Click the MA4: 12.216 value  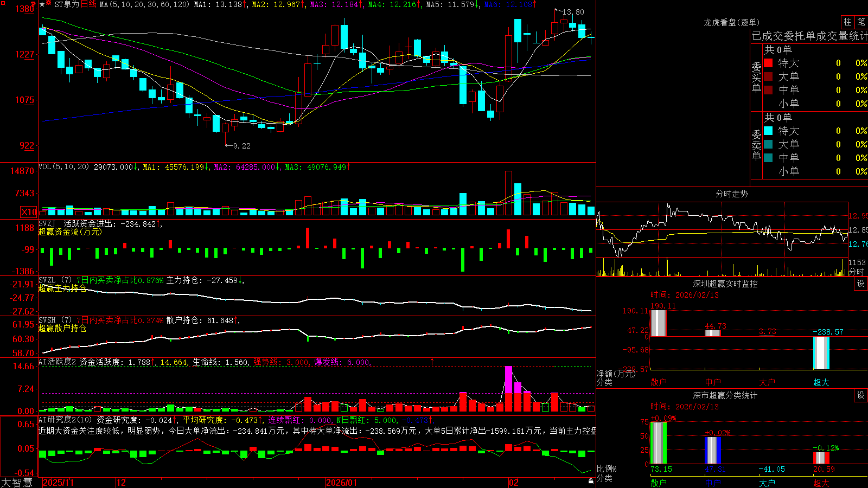pos(392,4)
